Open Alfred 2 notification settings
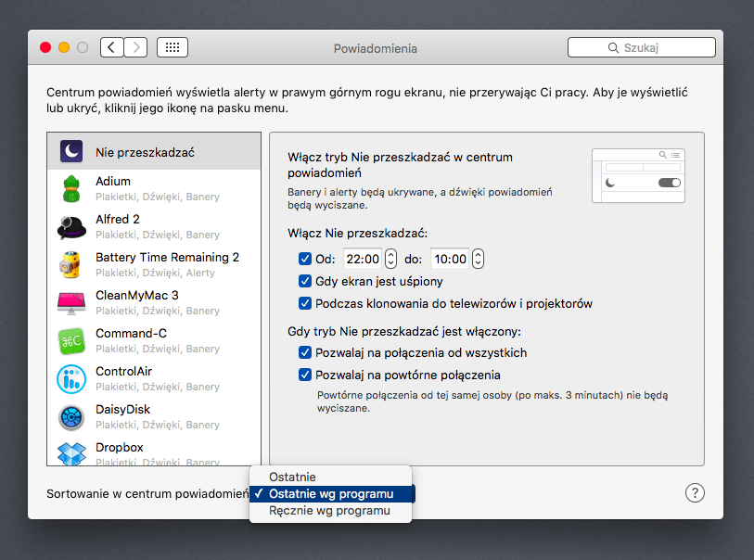 coord(73,226)
